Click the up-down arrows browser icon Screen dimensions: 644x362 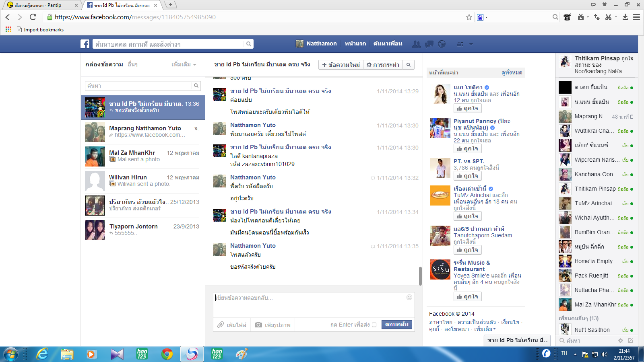point(597,17)
